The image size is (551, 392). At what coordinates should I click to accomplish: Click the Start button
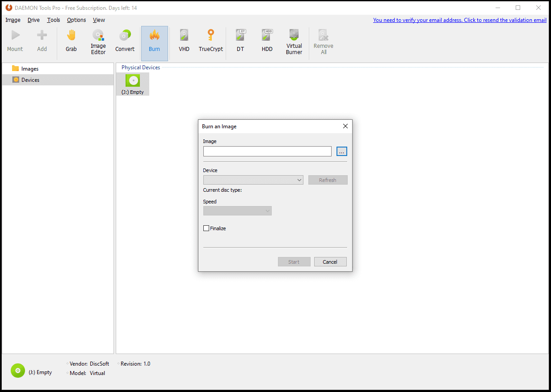pyautogui.click(x=294, y=262)
